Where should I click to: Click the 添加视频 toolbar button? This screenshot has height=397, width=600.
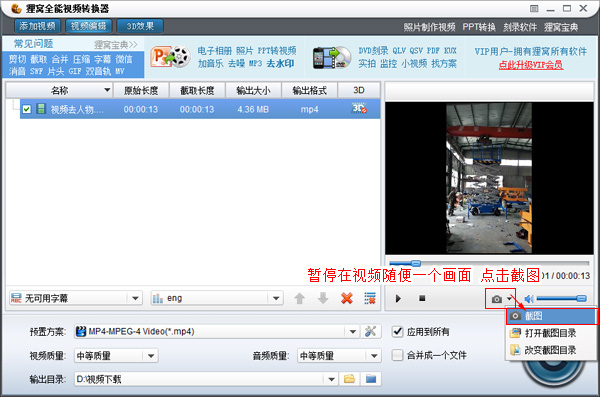click(38, 26)
